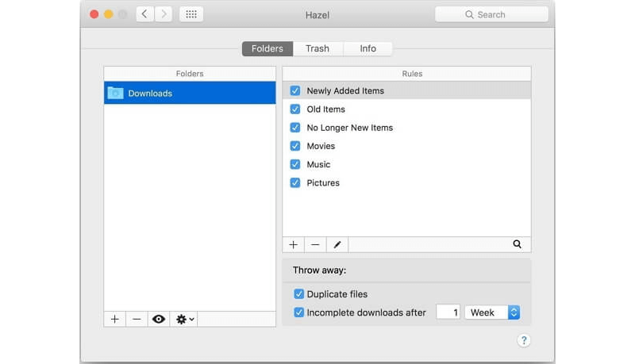Click the Downloads folder icon
This screenshot has width=635, height=364.
[x=115, y=93]
